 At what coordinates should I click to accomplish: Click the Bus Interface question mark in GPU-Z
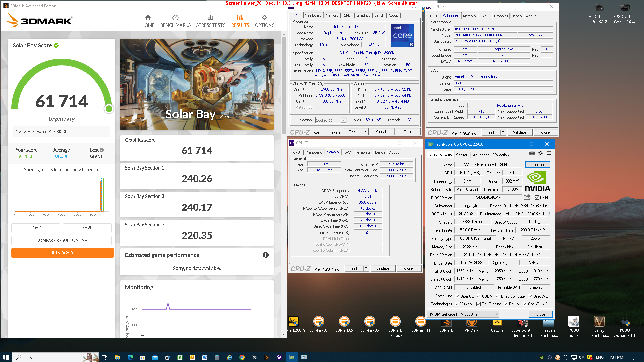click(x=549, y=214)
